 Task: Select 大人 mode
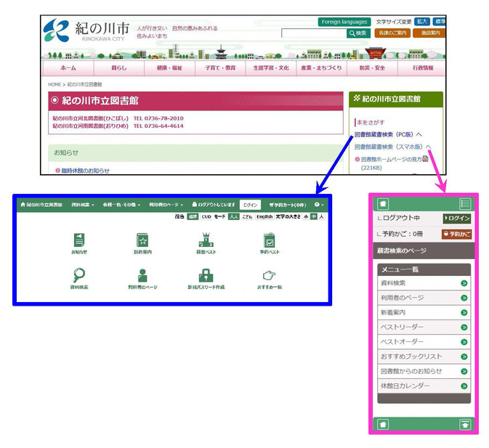click(x=233, y=216)
